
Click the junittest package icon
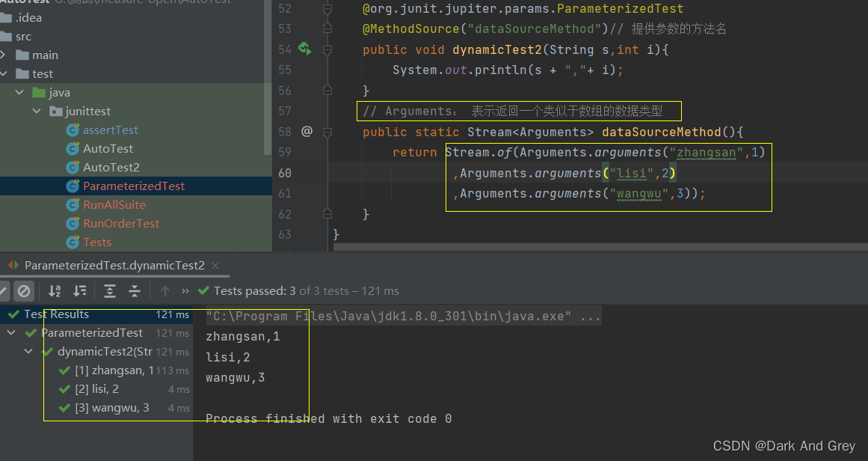pos(55,112)
